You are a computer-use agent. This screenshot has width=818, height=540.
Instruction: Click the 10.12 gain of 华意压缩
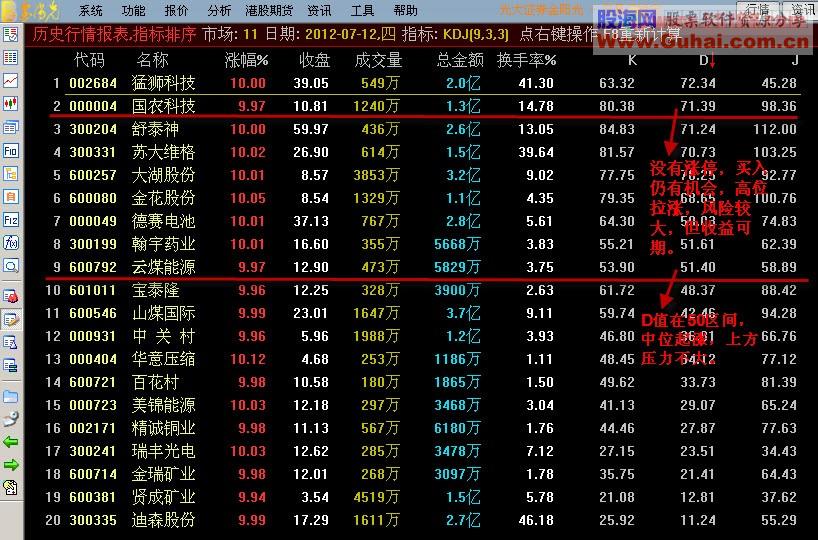tap(248, 359)
